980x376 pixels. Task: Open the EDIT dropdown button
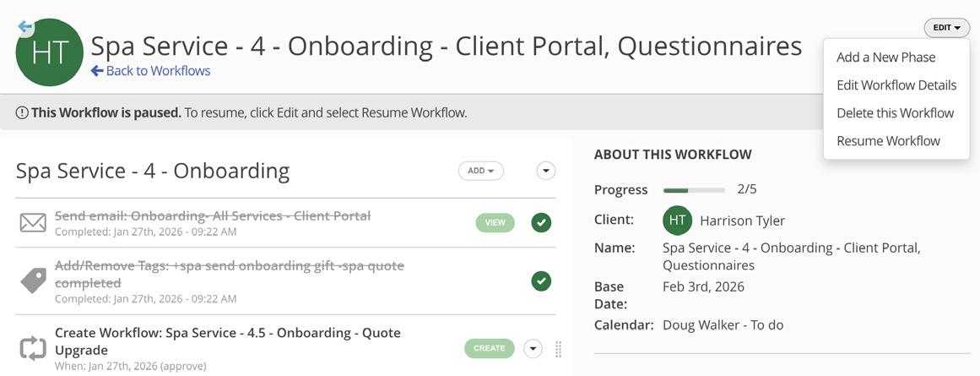(x=946, y=28)
